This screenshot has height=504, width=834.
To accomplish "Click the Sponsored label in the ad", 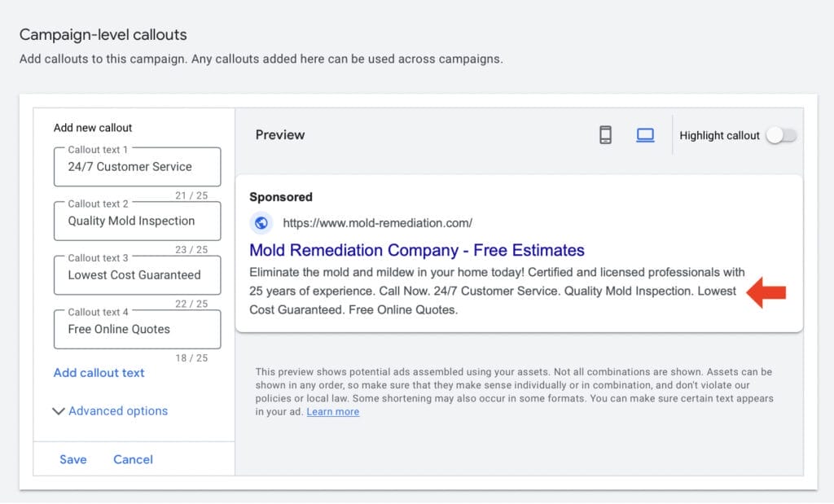I will [x=280, y=197].
